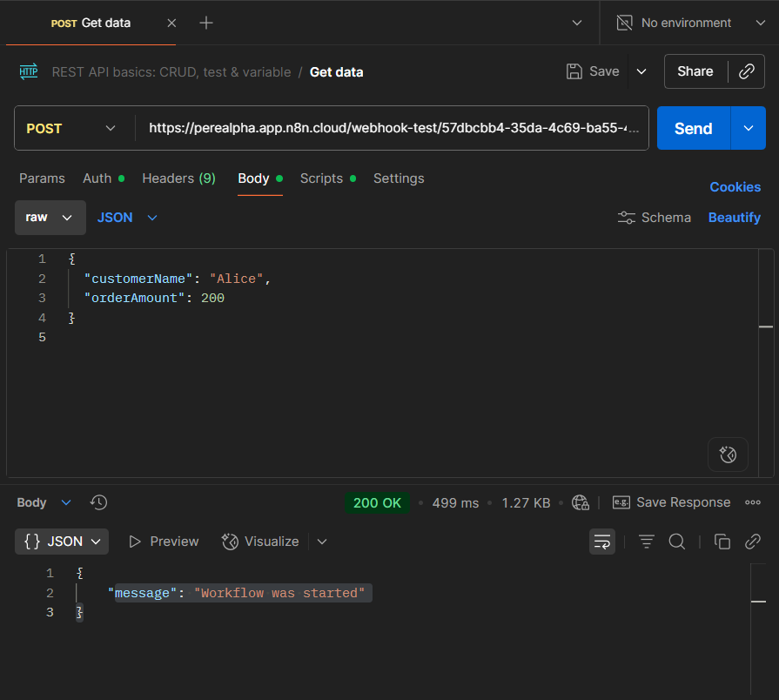The height and width of the screenshot is (700, 779).
Task: Click the copy response icon
Action: point(722,542)
